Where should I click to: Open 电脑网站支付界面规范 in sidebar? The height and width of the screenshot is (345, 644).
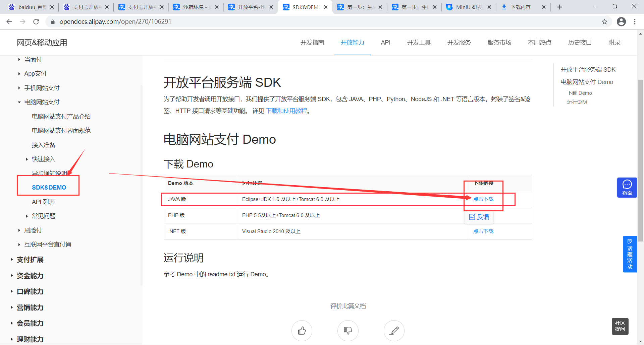pyautogui.click(x=61, y=131)
